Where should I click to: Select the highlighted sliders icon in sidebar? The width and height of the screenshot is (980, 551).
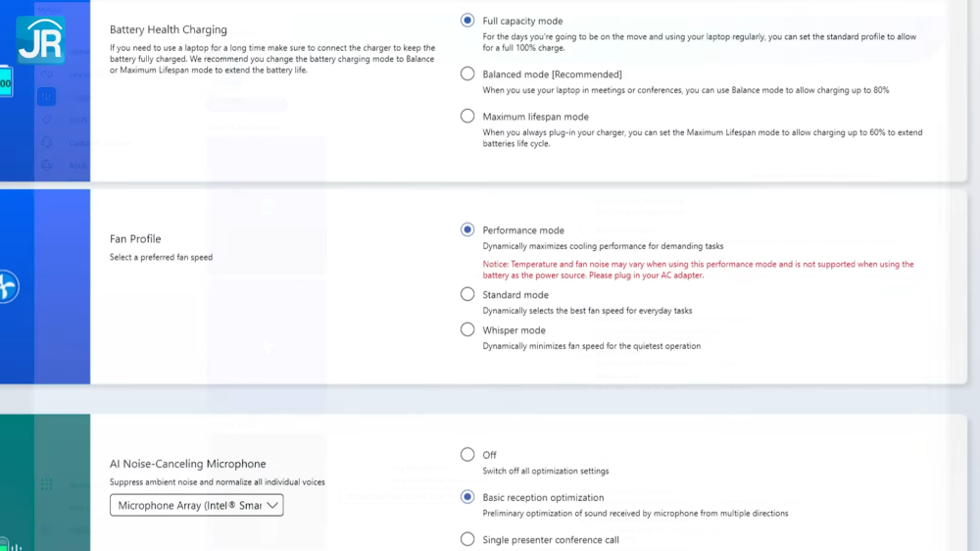tap(46, 96)
